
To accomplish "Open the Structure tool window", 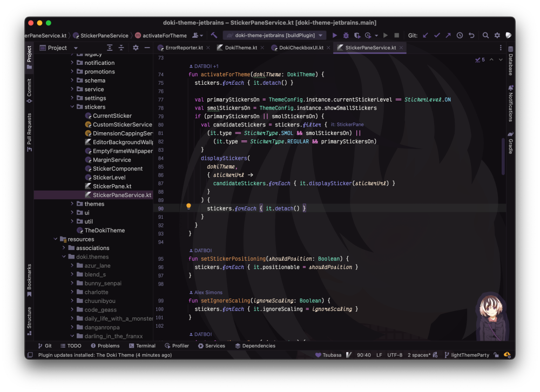I will pos(29,321).
